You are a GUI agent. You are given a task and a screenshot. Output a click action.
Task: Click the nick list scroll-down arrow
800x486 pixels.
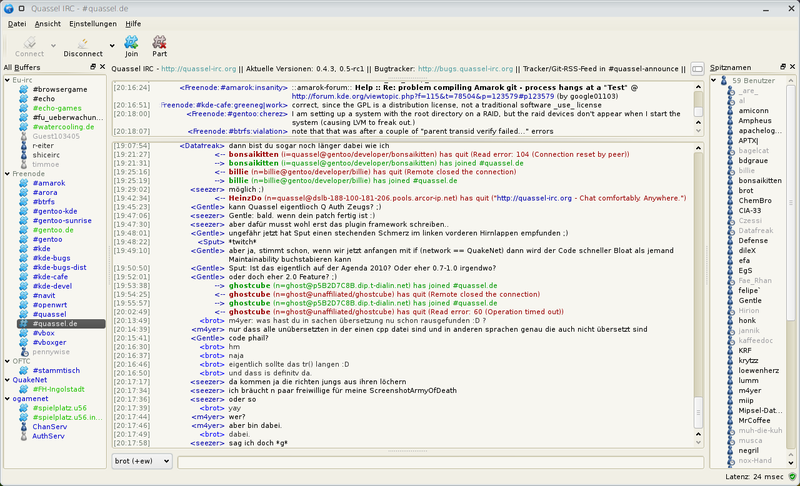[x=791, y=463]
